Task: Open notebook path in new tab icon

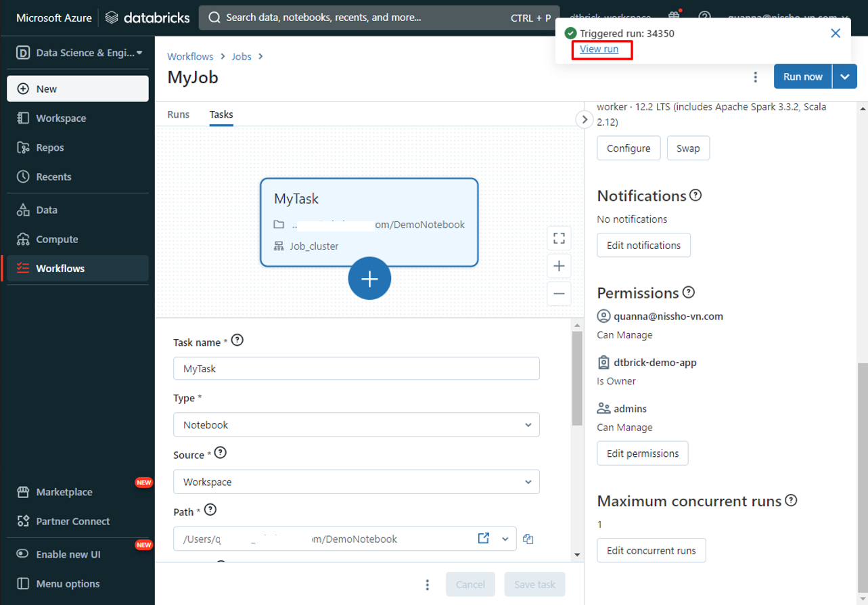Action: (x=484, y=539)
